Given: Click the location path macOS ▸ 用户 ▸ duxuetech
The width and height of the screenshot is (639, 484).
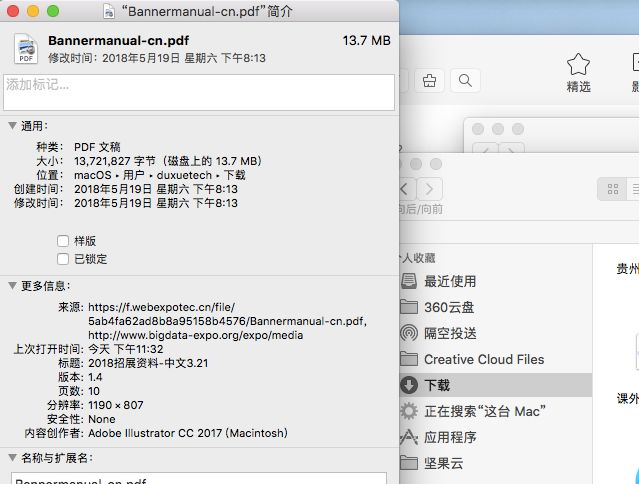Looking at the screenshot, I should tap(143, 175).
